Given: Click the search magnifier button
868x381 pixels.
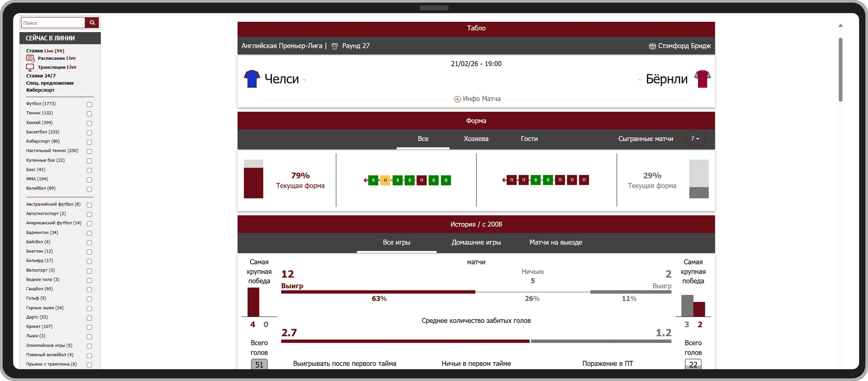Looking at the screenshot, I should click(x=92, y=23).
